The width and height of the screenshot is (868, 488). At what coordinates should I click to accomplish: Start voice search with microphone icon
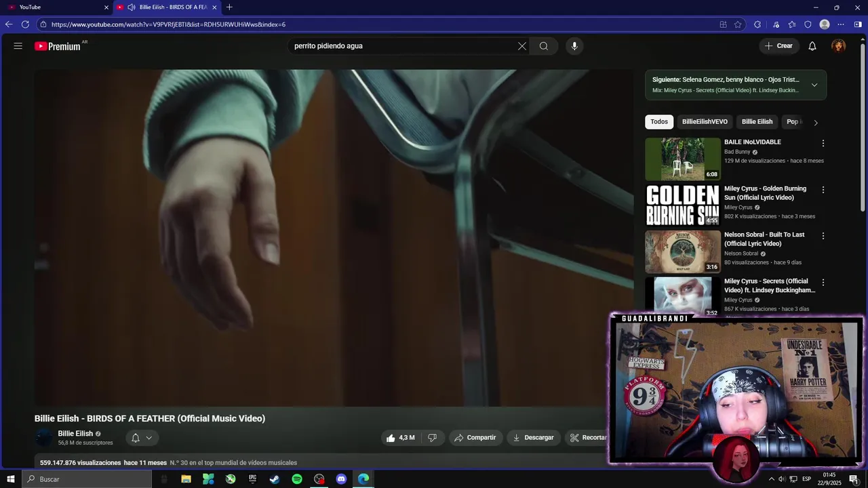point(574,46)
